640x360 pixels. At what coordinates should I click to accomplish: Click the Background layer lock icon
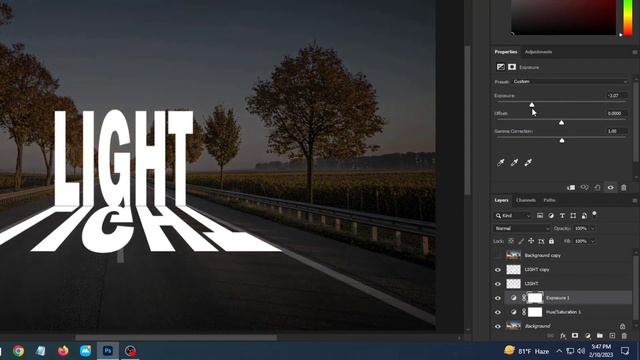tap(622, 326)
